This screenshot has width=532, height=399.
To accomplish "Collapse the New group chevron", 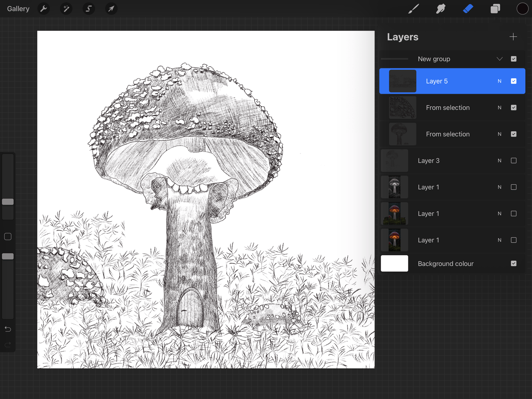I will tap(499, 59).
